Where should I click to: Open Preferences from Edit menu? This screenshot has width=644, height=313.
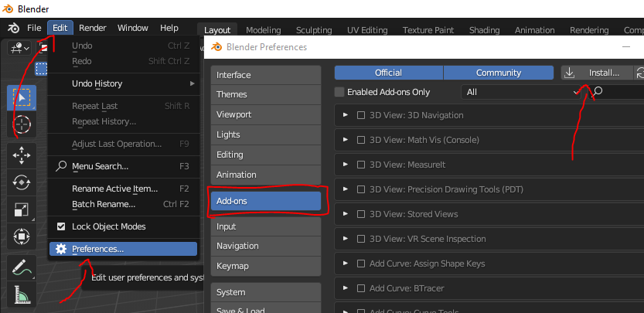pos(97,249)
